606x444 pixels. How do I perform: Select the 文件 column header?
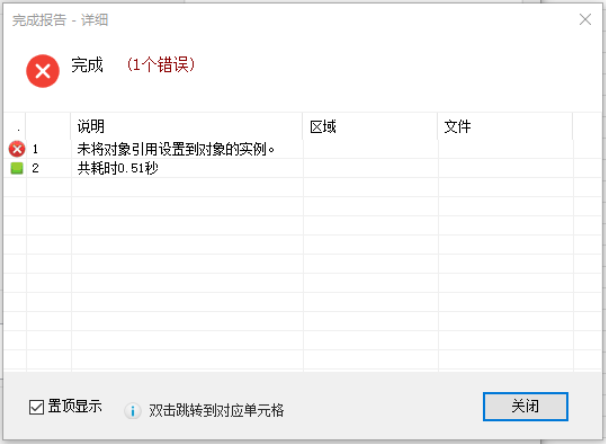tap(505, 126)
